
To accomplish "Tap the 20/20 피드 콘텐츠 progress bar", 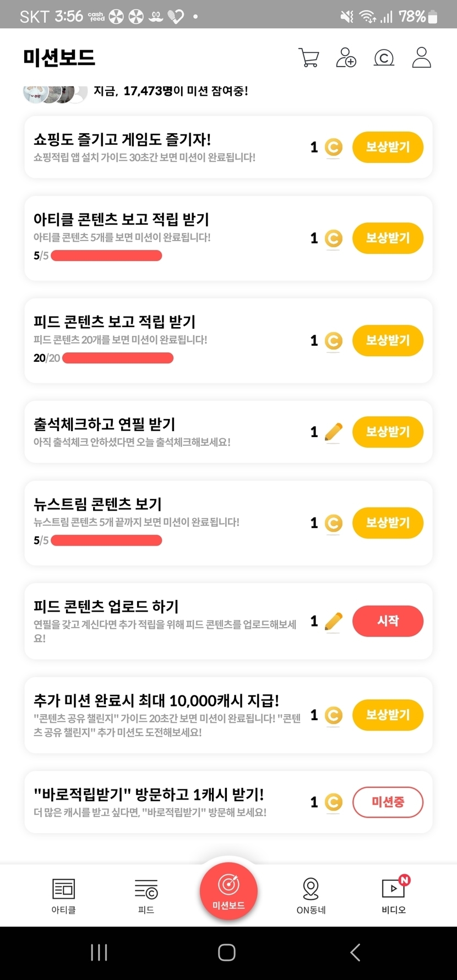I will pos(118,358).
